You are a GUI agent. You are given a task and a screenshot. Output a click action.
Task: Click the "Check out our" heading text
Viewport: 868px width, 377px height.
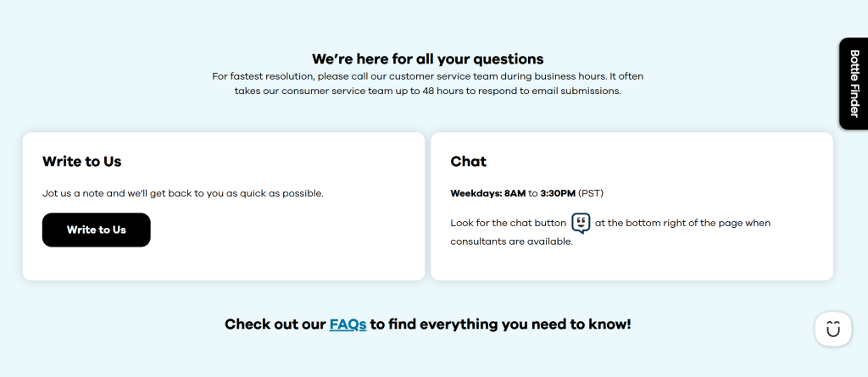point(275,324)
